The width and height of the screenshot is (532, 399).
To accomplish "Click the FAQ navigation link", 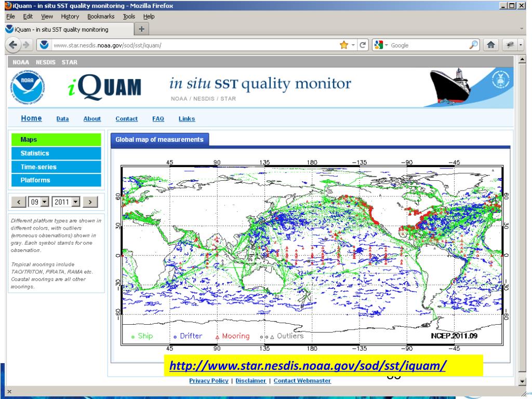I will [x=158, y=118].
